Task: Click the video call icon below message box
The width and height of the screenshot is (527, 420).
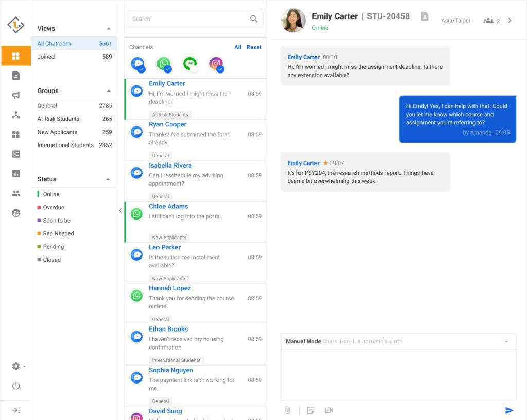Action: 329,410
